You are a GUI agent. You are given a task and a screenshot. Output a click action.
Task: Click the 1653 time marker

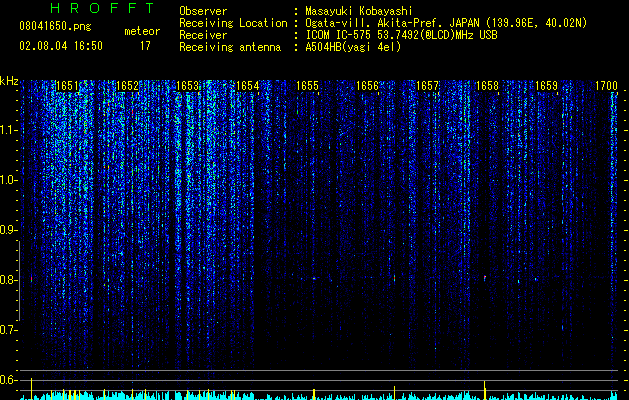[187, 86]
